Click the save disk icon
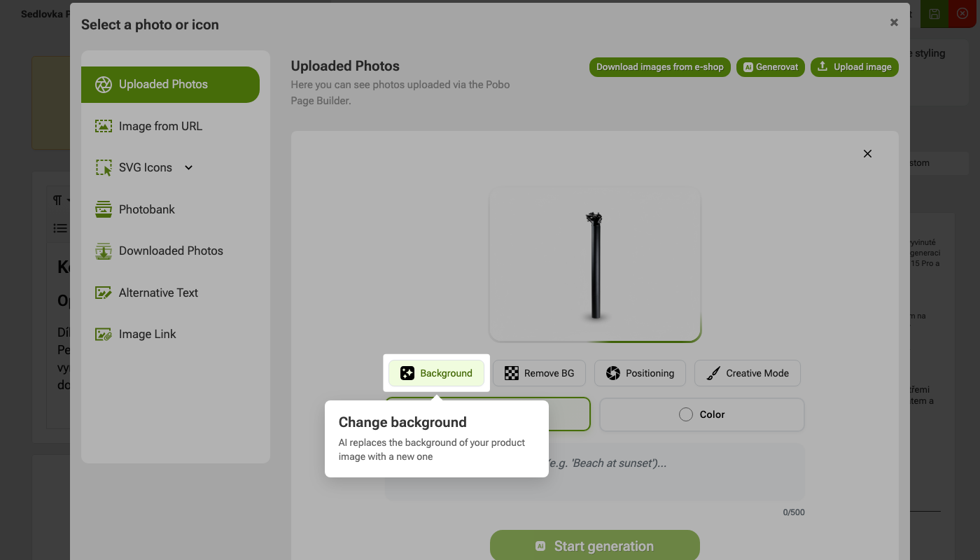The height and width of the screenshot is (560, 980). (x=934, y=14)
